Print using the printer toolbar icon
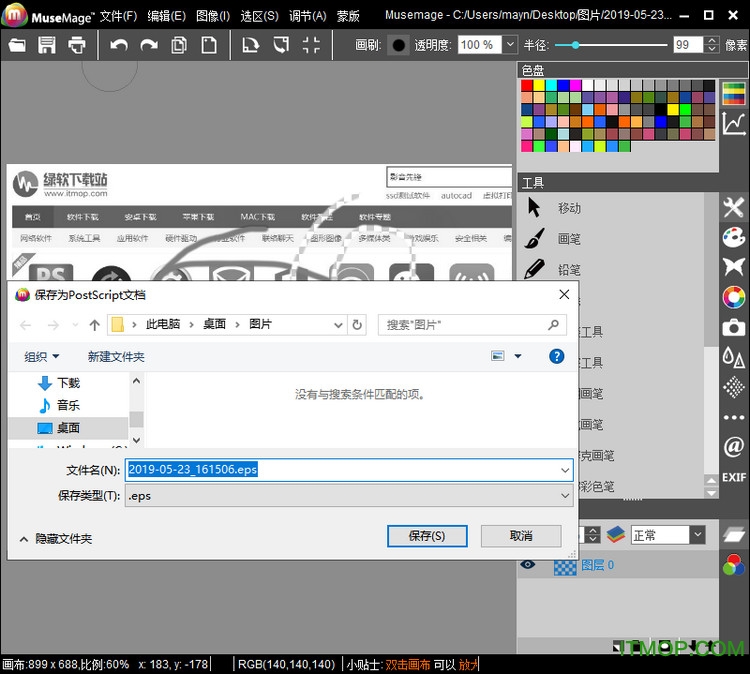 click(x=77, y=45)
